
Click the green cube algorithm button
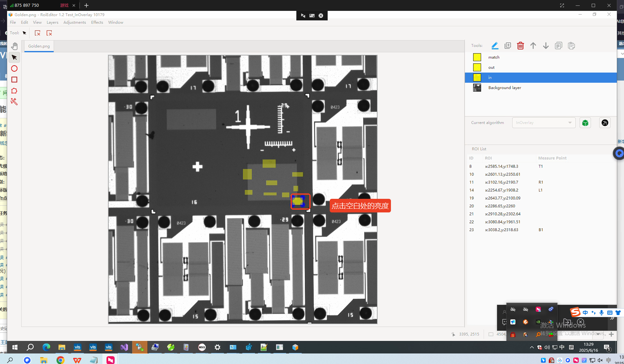coord(585,123)
